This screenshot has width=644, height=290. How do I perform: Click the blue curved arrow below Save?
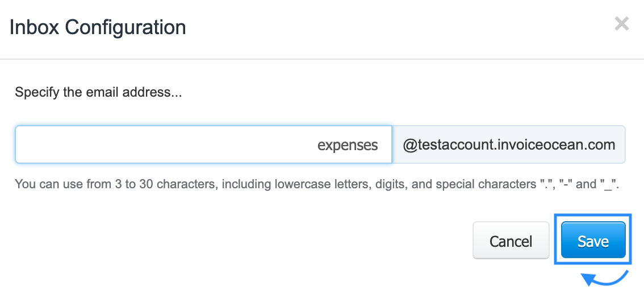604,279
